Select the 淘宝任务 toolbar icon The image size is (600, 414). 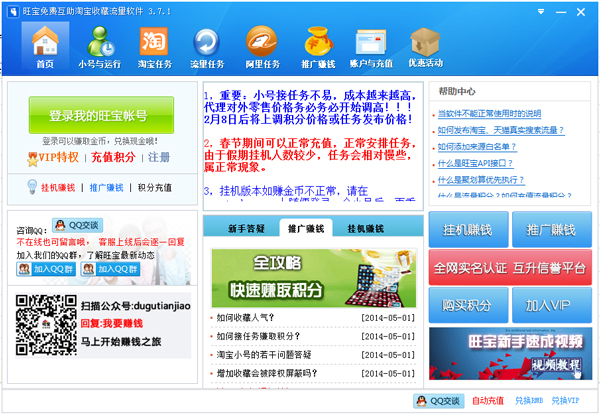[x=153, y=46]
